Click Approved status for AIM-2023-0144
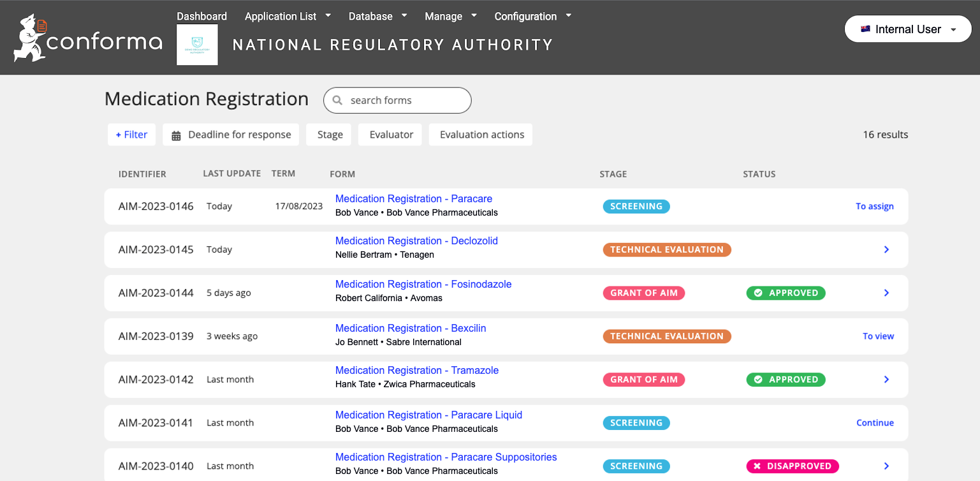The image size is (980, 481). (786, 293)
